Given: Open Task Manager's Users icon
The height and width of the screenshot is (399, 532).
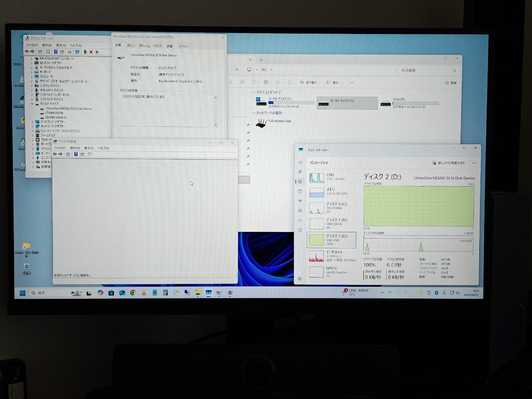Looking at the screenshot, I should [300, 211].
